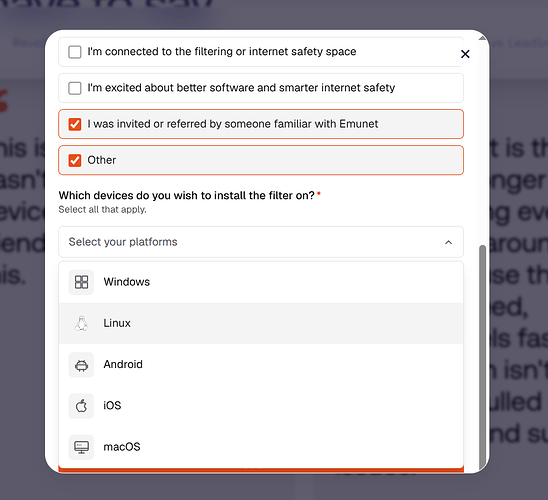Uncheck the Other checkbox
Image resolution: width=548 pixels, height=500 pixels.
(x=75, y=160)
